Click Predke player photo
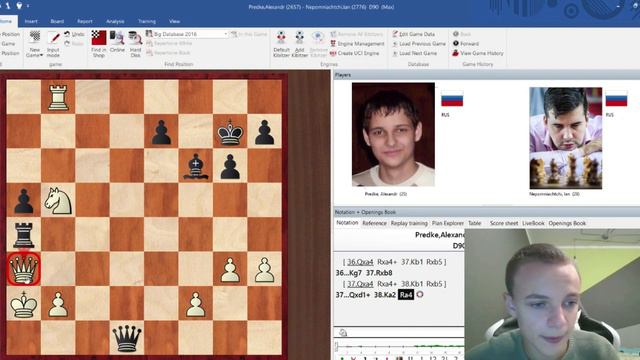The width and height of the screenshot is (640, 360). click(x=393, y=134)
